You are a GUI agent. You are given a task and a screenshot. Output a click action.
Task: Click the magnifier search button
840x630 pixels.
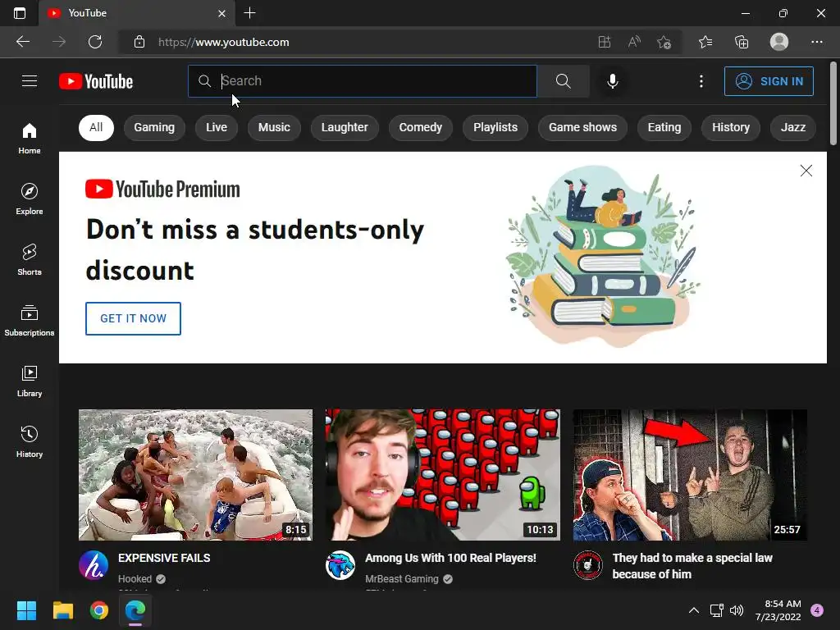(x=563, y=81)
